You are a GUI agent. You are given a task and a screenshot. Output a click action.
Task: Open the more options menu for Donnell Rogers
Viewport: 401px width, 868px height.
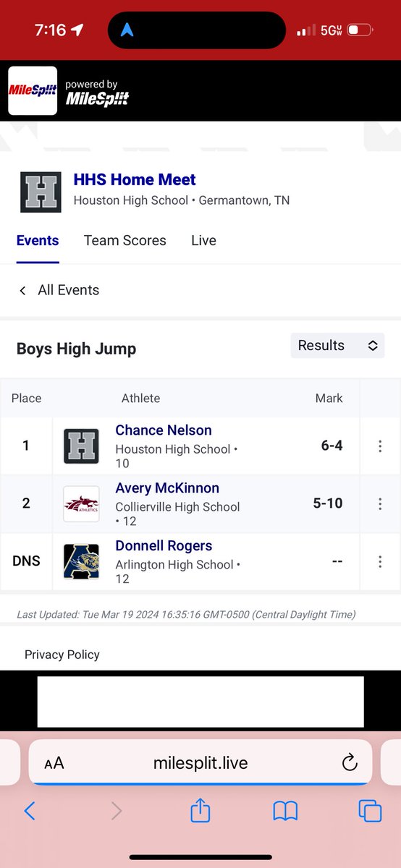380,561
